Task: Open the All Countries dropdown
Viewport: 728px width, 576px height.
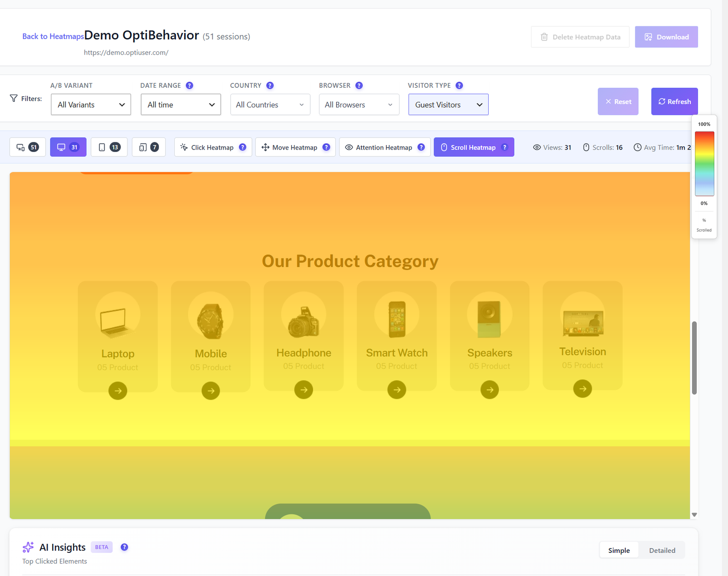Action: (x=270, y=105)
